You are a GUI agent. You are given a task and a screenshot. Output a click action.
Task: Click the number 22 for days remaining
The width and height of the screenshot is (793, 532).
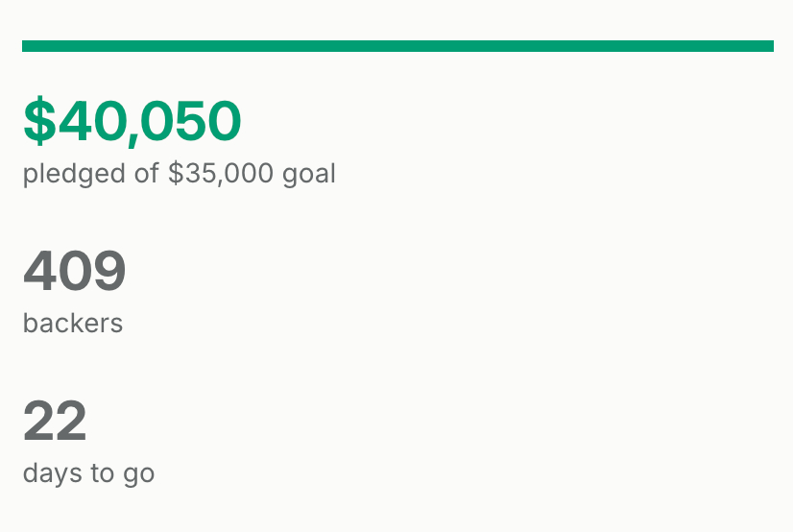click(x=55, y=422)
